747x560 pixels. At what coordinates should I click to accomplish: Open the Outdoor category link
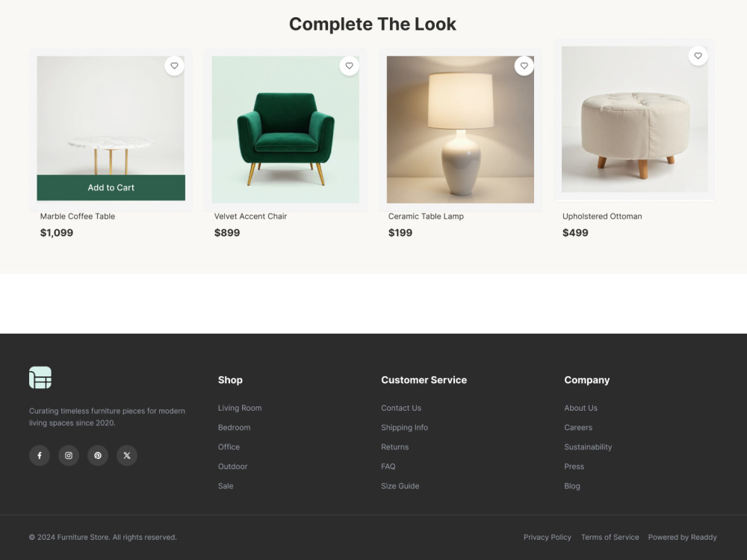(232, 467)
